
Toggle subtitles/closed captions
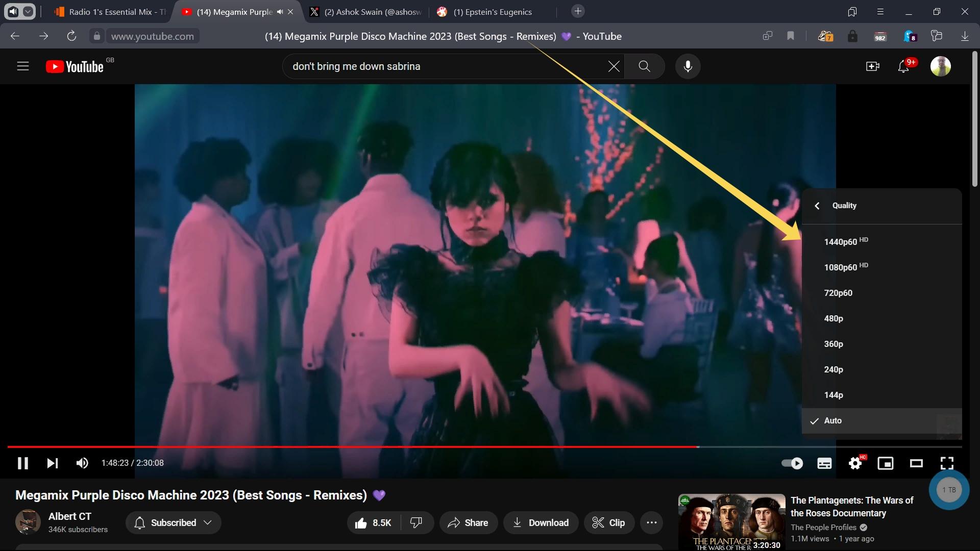pos(824,463)
